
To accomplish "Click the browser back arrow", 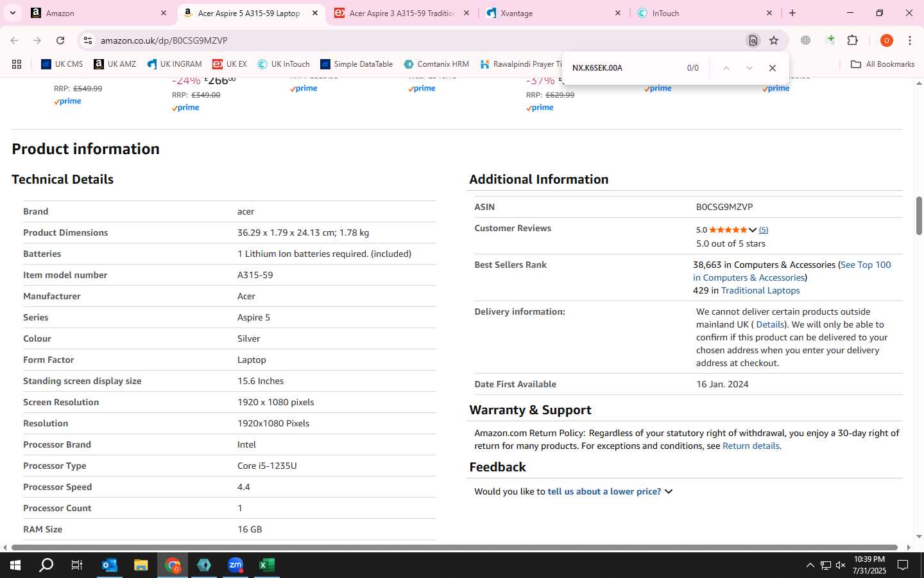I will point(14,40).
